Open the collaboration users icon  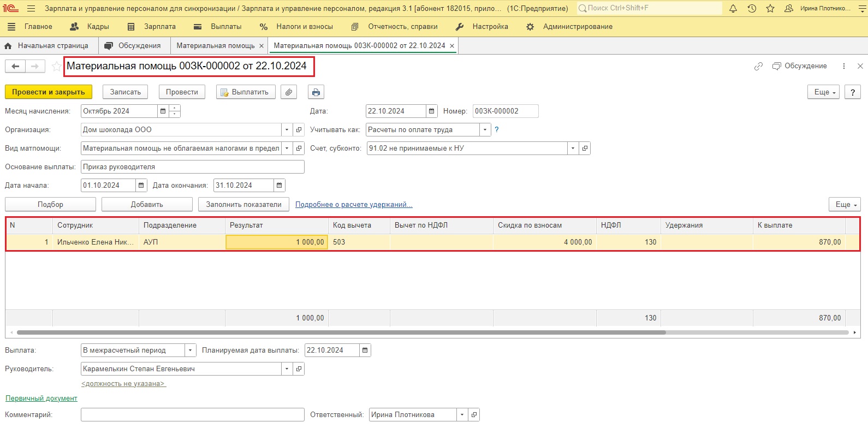[x=788, y=8]
